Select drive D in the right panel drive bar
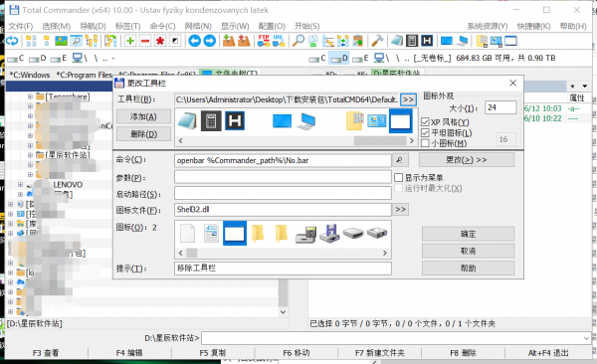This screenshot has width=597, height=364. click(x=339, y=59)
